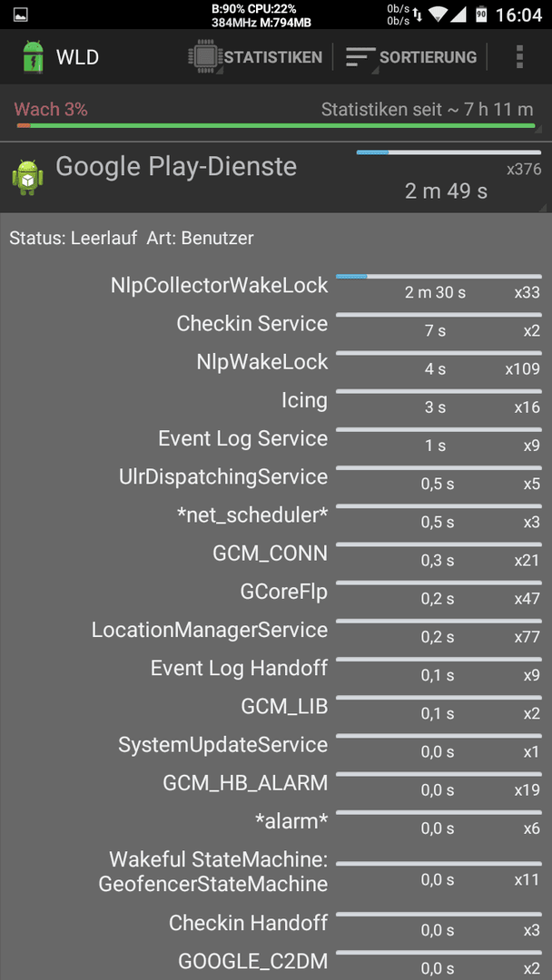Select the SystemUpdateService entry
This screenshot has height=980, width=552.
coord(276,744)
